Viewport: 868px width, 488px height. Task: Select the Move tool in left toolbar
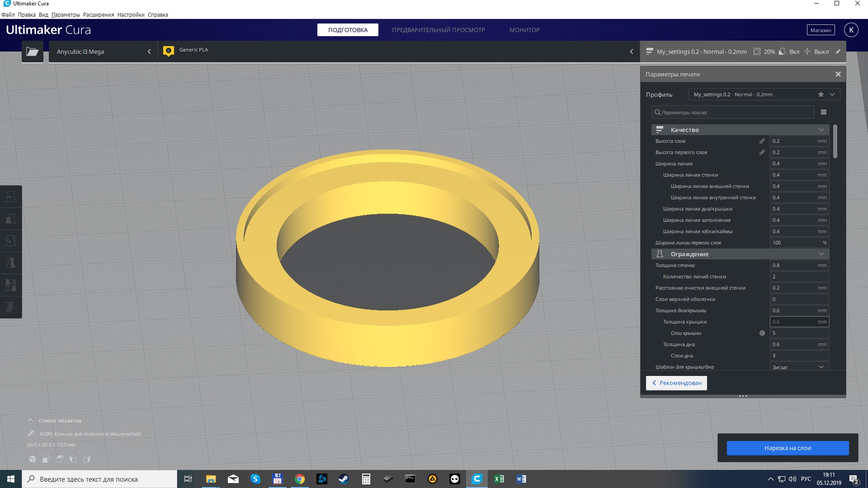click(11, 197)
